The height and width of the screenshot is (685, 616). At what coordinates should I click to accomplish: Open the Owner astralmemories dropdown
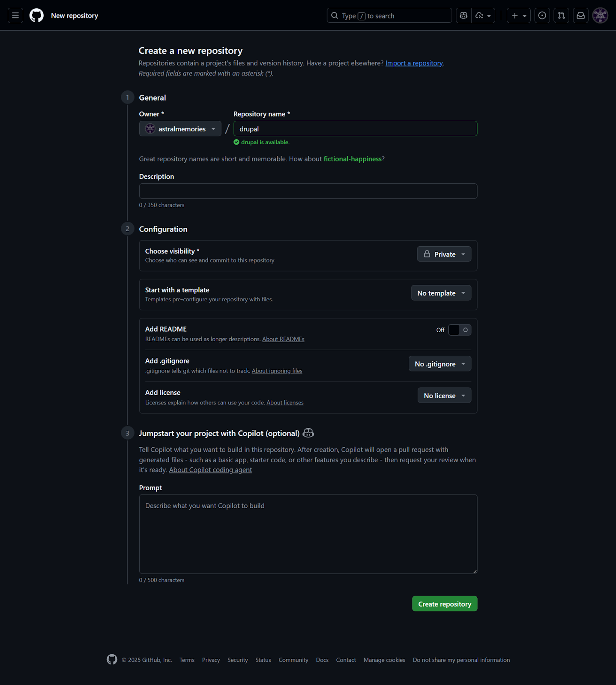tap(180, 129)
